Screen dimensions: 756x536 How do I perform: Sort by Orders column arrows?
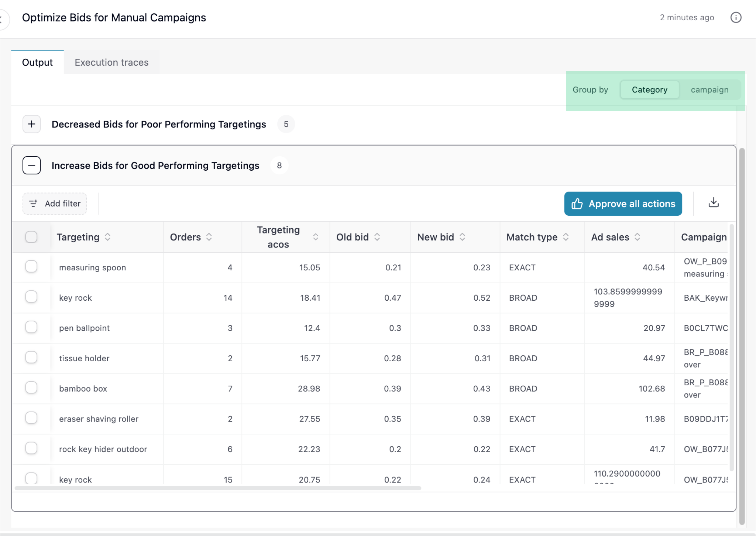(x=209, y=237)
